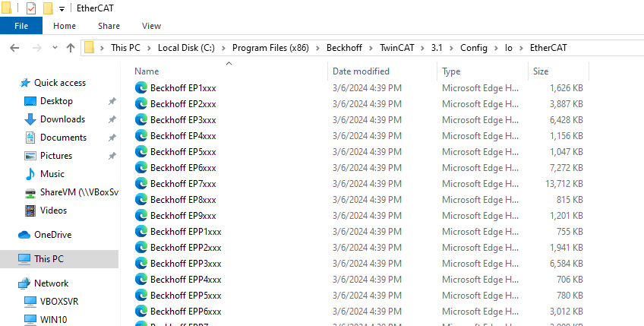Click the Edge icon beside Beckhoff EPP6xxx
The width and height of the screenshot is (644, 326).
141,312
